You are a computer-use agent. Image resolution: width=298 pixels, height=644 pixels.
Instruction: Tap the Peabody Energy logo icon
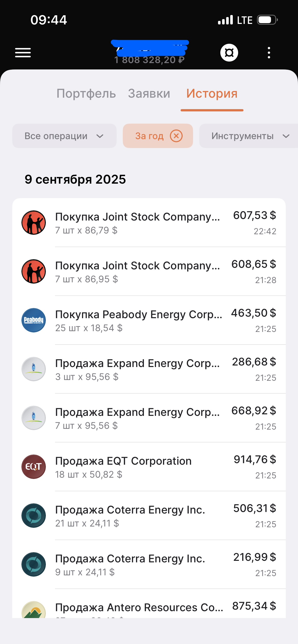point(34,320)
